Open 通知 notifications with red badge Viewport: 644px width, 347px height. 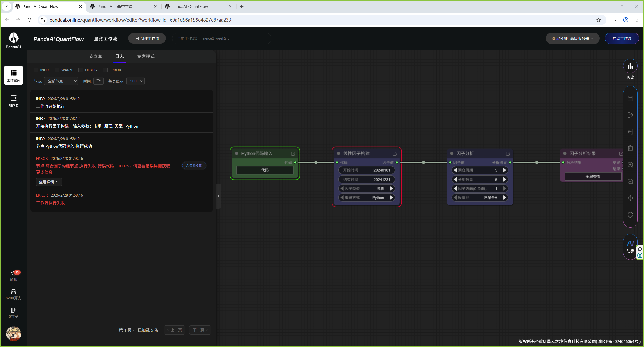tap(13, 276)
